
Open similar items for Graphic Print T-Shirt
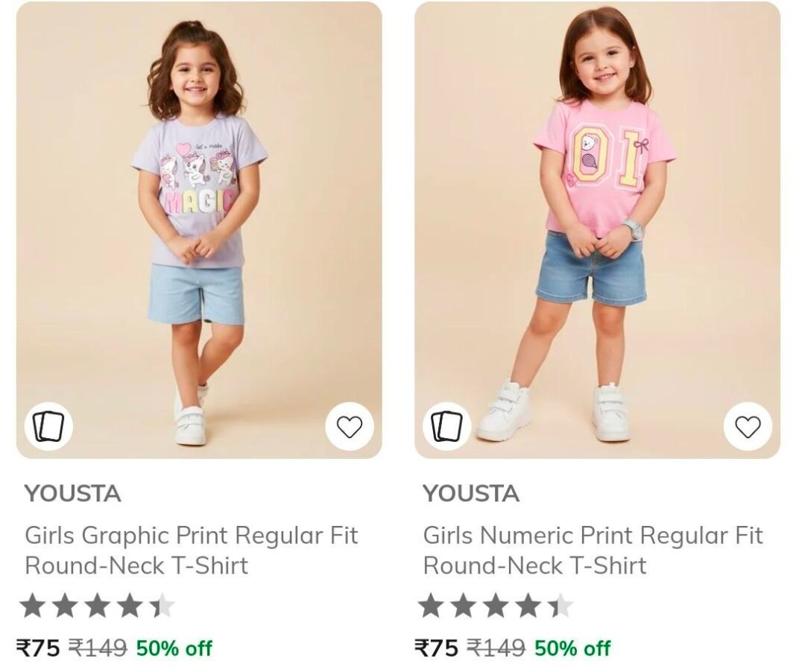48,426
